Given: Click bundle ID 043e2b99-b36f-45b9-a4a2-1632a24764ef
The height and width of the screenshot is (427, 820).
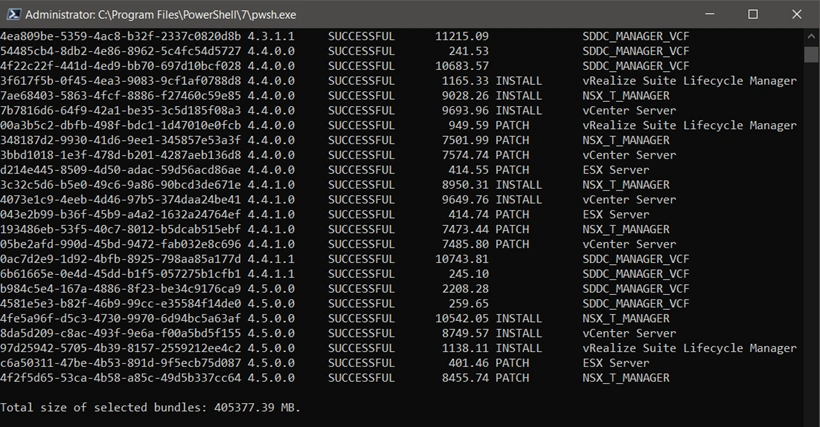Looking at the screenshot, I should [x=121, y=214].
